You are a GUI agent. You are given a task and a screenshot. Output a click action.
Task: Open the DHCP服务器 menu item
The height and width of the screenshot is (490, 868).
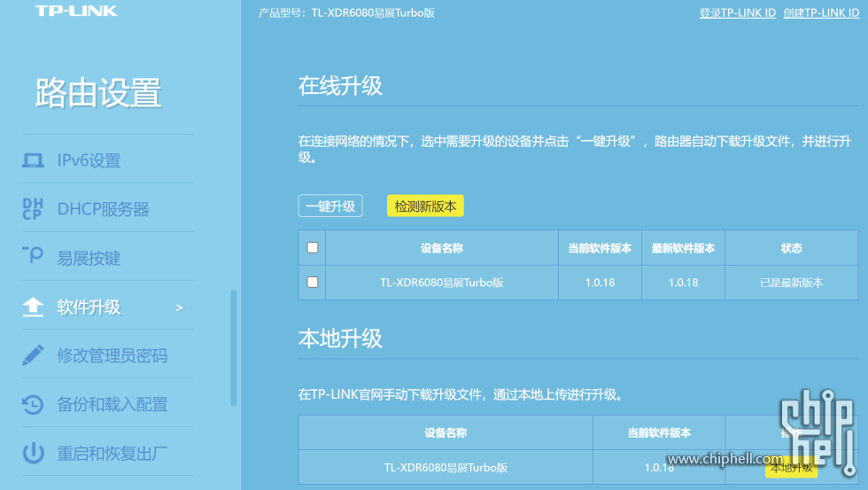click(x=103, y=210)
